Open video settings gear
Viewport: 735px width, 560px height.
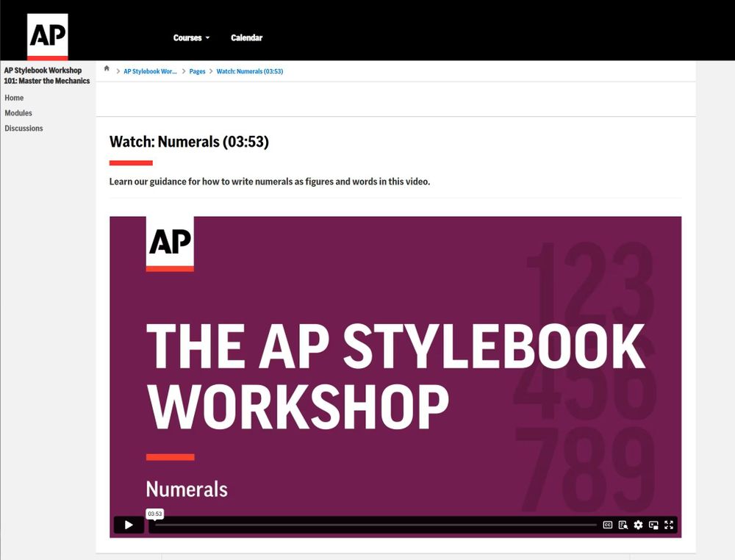point(638,525)
